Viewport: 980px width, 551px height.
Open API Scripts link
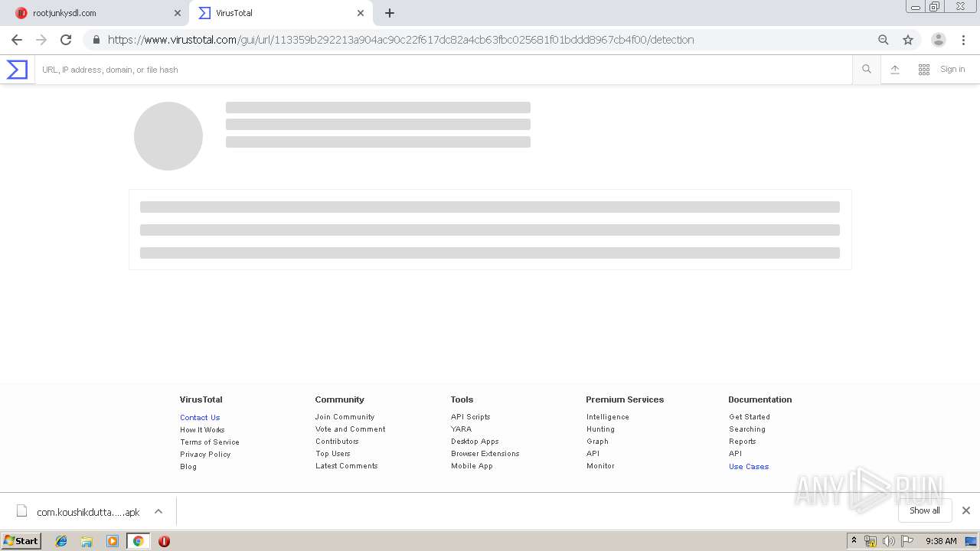point(470,417)
